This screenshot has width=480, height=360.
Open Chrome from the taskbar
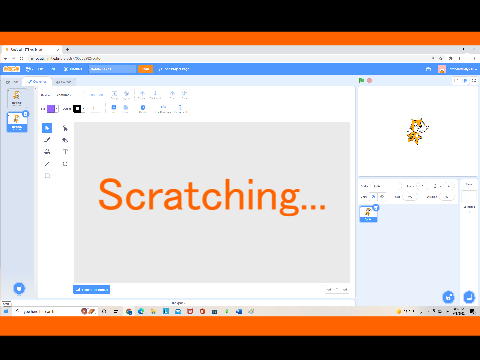129,311
